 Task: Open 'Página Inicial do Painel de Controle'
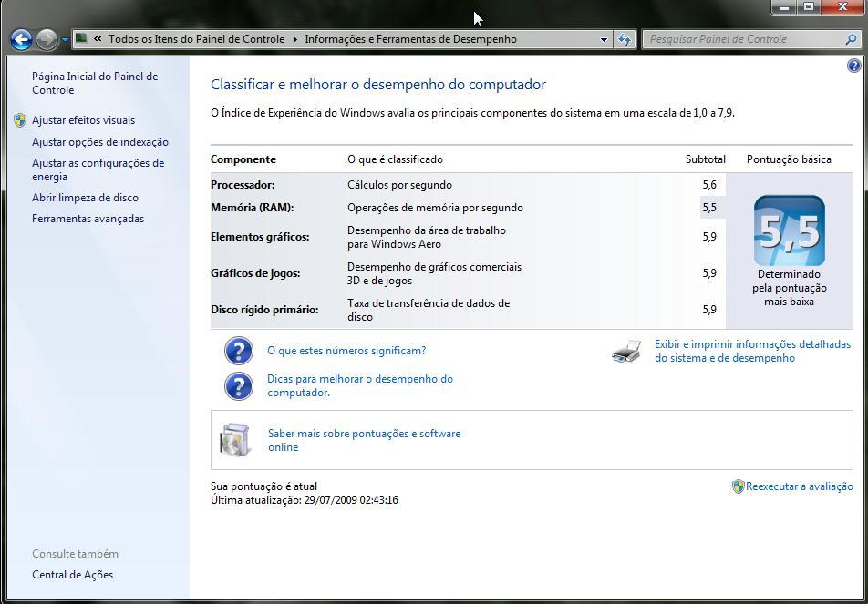(x=95, y=83)
